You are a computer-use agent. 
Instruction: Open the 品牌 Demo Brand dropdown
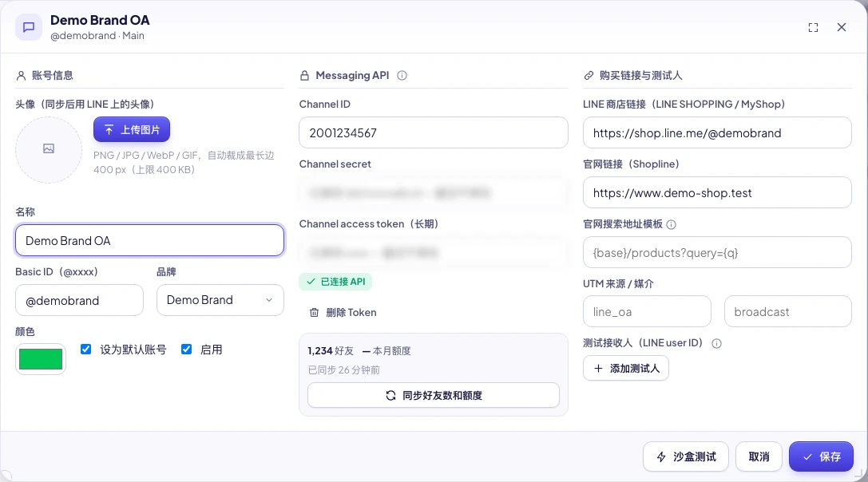220,300
